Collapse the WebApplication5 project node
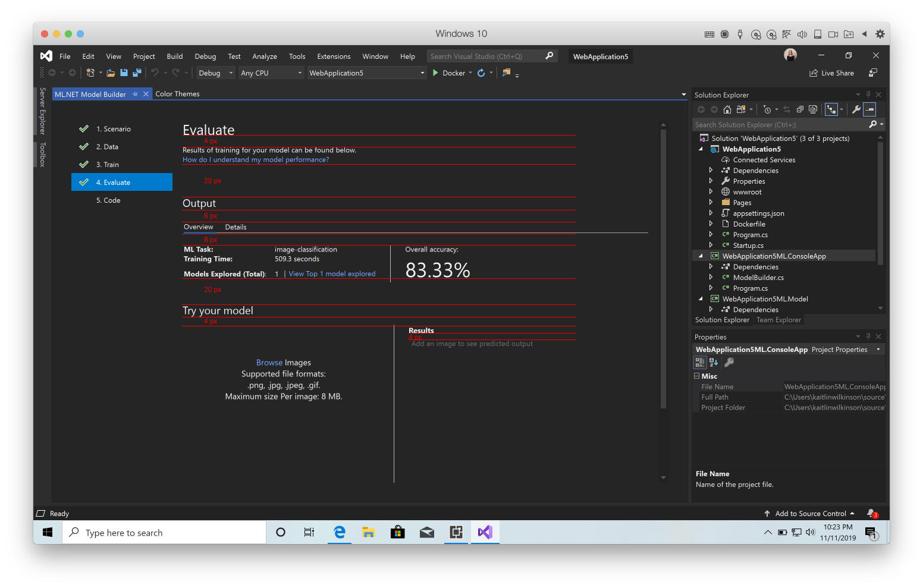The image size is (923, 588). tap(701, 149)
